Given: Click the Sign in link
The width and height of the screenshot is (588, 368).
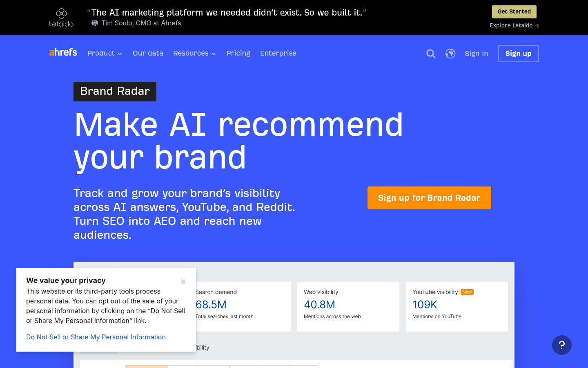Looking at the screenshot, I should (477, 54).
